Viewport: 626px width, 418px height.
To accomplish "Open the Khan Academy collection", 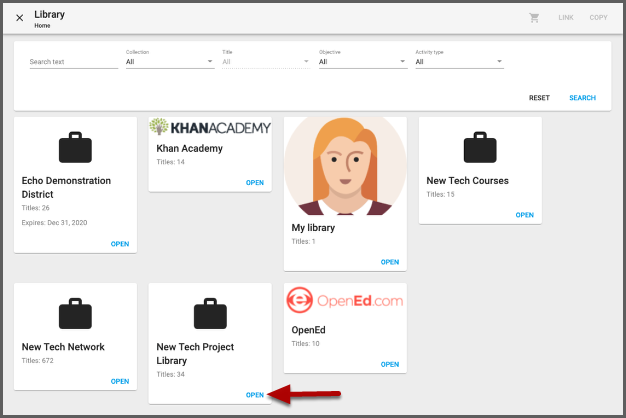I will (255, 183).
